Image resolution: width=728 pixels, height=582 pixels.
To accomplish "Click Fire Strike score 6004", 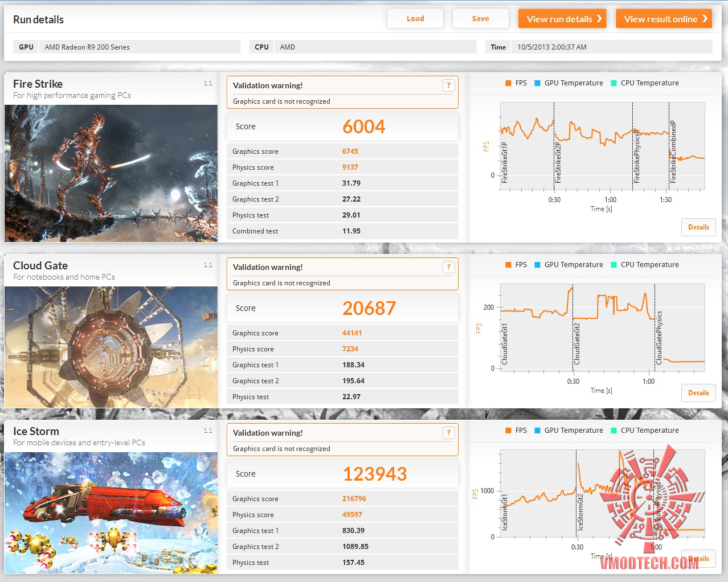I will click(x=363, y=126).
